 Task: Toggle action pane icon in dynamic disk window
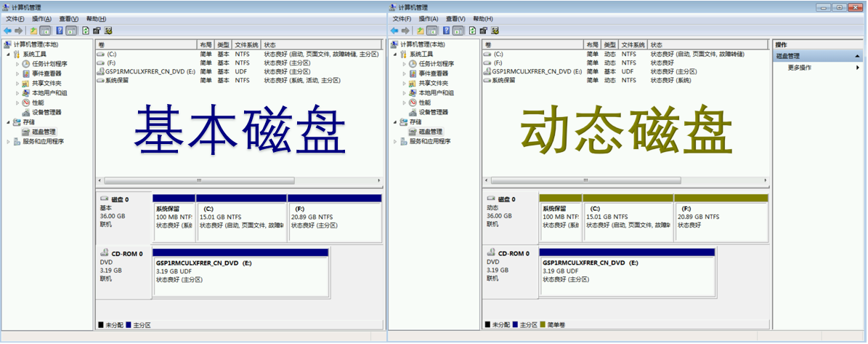click(x=458, y=31)
